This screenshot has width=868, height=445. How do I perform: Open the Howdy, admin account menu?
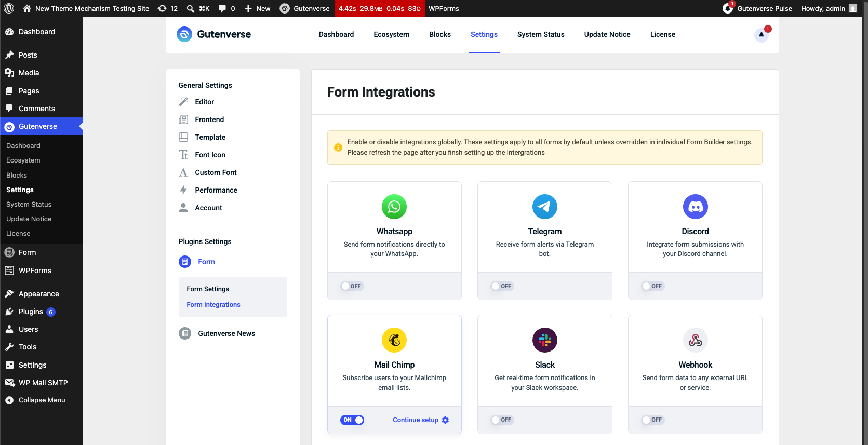[x=829, y=8]
